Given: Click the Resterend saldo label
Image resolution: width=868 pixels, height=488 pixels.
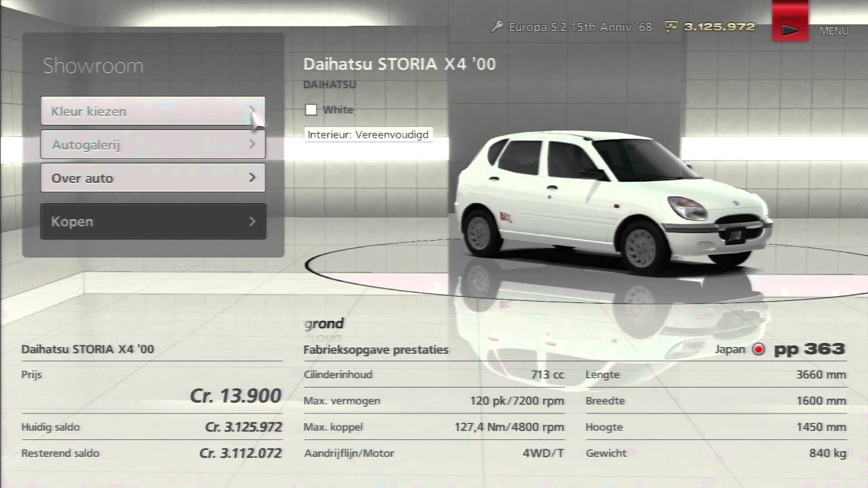Looking at the screenshot, I should click(x=60, y=453).
